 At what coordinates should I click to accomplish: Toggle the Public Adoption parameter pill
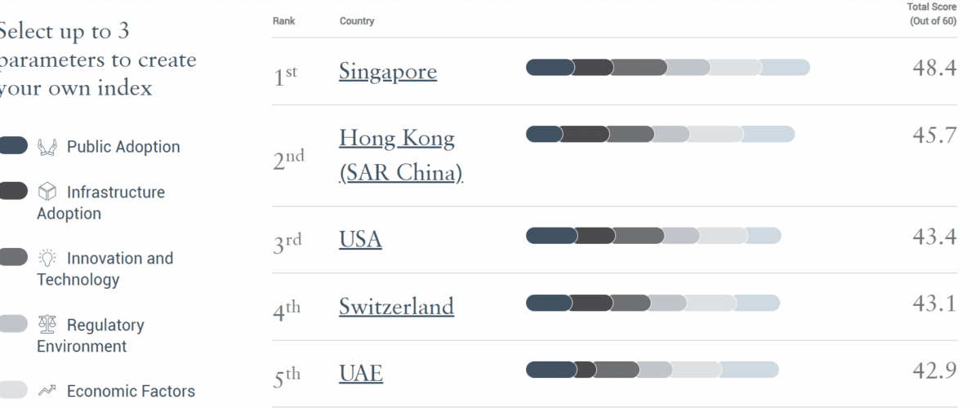pyautogui.click(x=14, y=147)
